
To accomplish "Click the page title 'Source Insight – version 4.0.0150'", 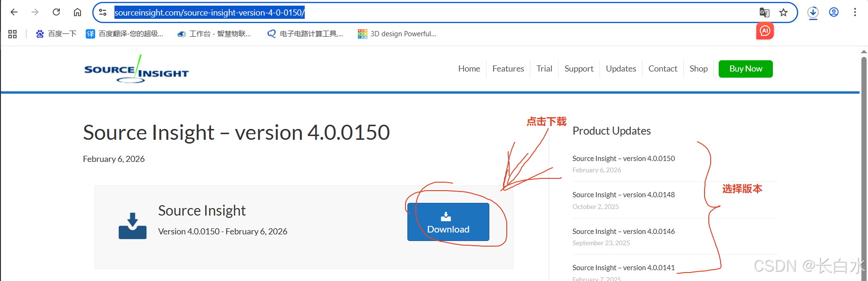I will (236, 133).
